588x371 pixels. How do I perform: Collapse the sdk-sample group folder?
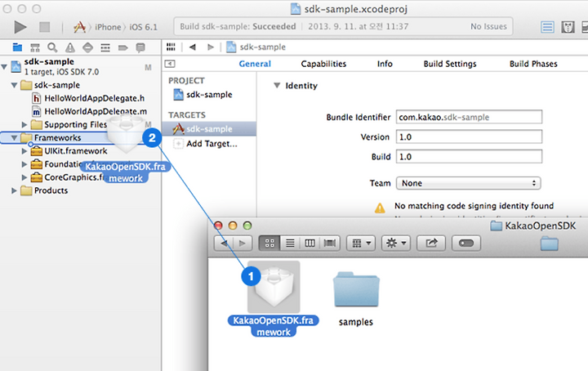coord(14,85)
